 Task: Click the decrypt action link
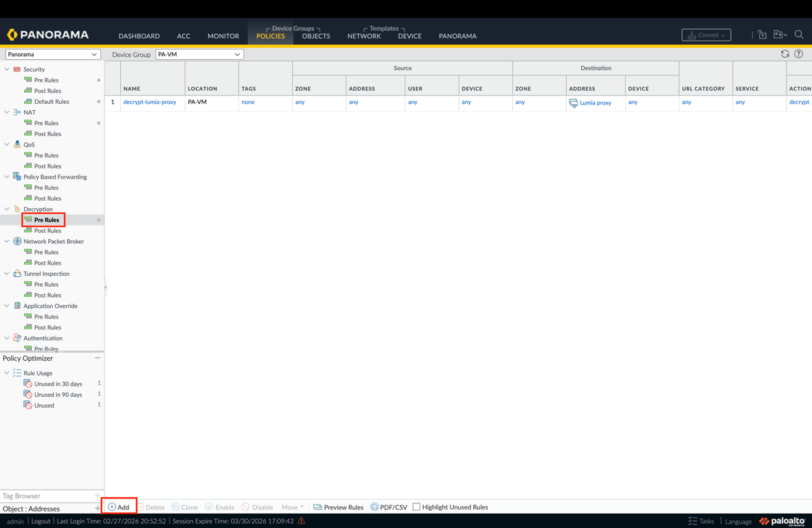799,102
